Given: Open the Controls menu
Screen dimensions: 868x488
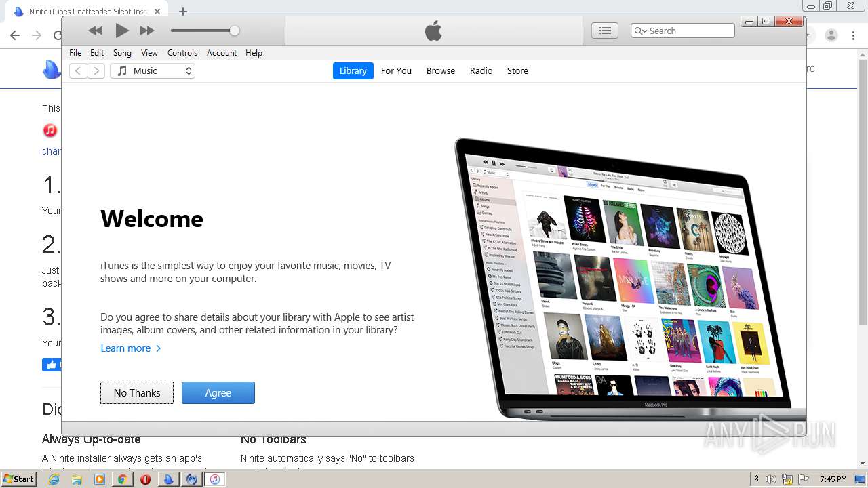Looking at the screenshot, I should 182,53.
